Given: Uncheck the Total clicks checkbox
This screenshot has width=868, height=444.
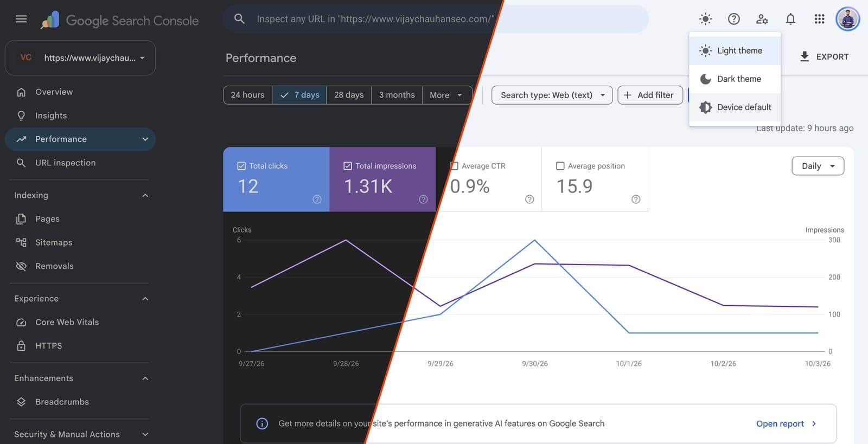Looking at the screenshot, I should 241,166.
